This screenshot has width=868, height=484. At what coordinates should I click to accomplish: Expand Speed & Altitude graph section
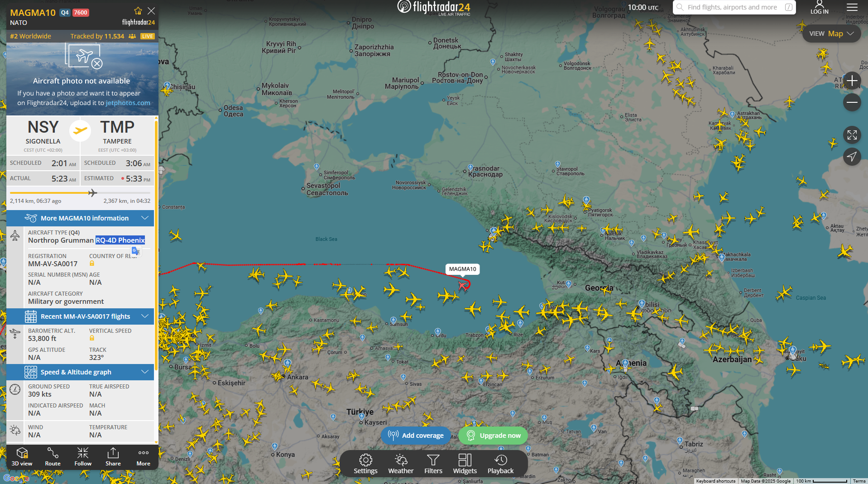[80, 372]
